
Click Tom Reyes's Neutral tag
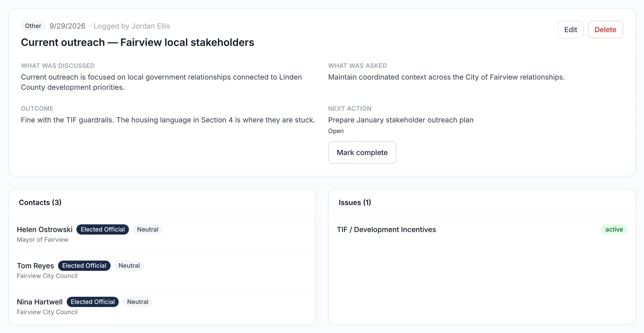[x=129, y=266]
